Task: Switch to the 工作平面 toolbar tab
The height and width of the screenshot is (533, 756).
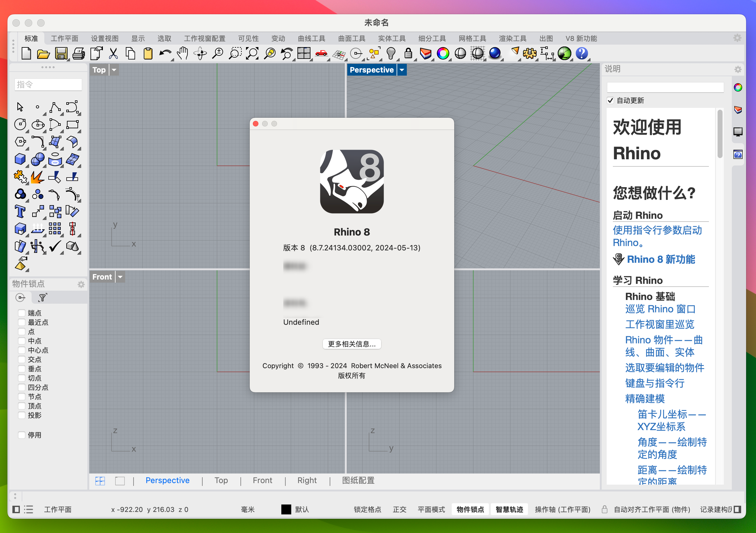Action: (x=64, y=38)
